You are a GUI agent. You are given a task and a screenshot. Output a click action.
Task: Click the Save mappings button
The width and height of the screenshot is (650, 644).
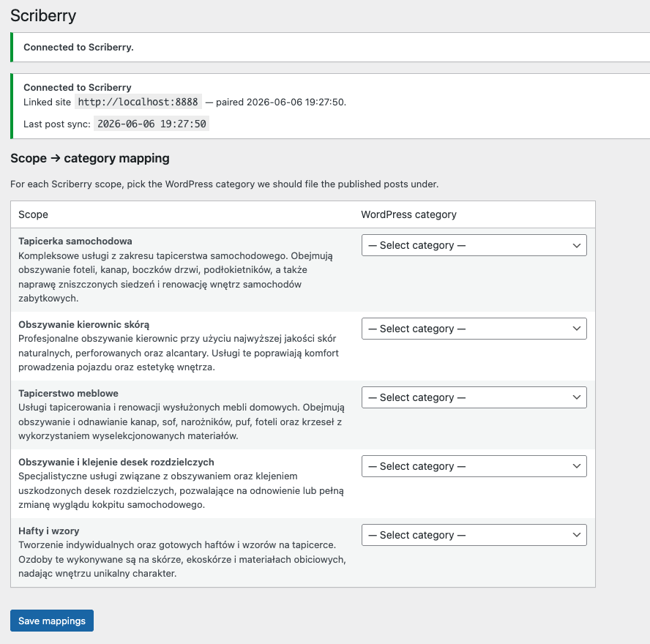pos(52,621)
